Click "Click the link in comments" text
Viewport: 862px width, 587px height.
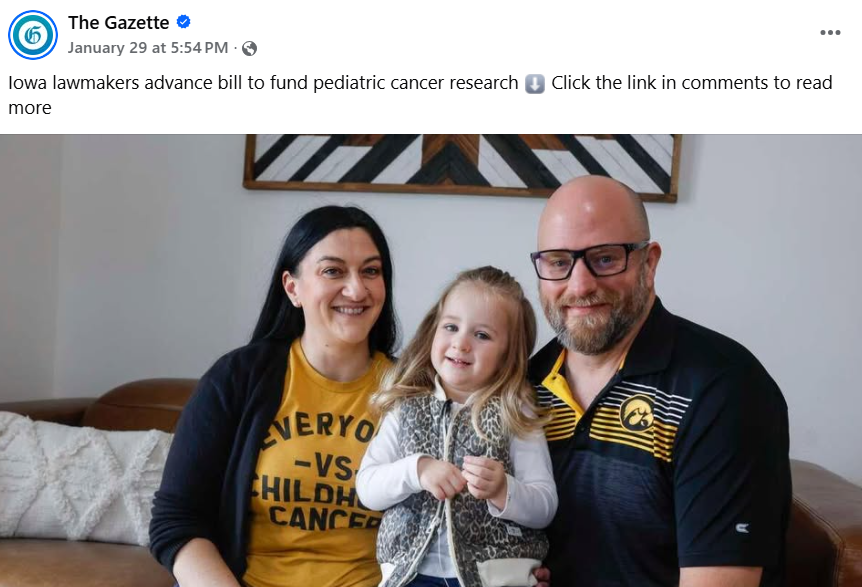click(660, 83)
